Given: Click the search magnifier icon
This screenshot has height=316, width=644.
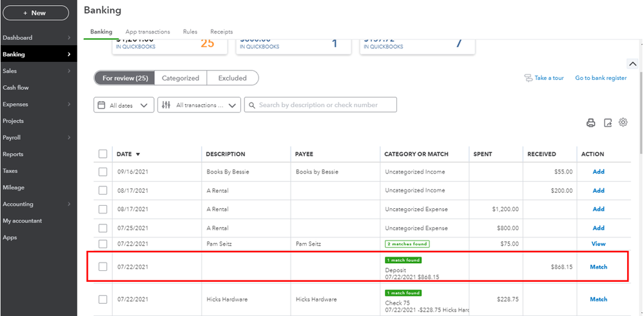Looking at the screenshot, I should point(252,104).
